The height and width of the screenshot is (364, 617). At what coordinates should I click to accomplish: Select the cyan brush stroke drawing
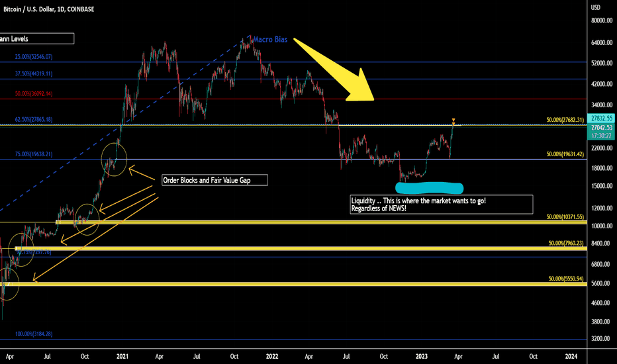click(429, 188)
